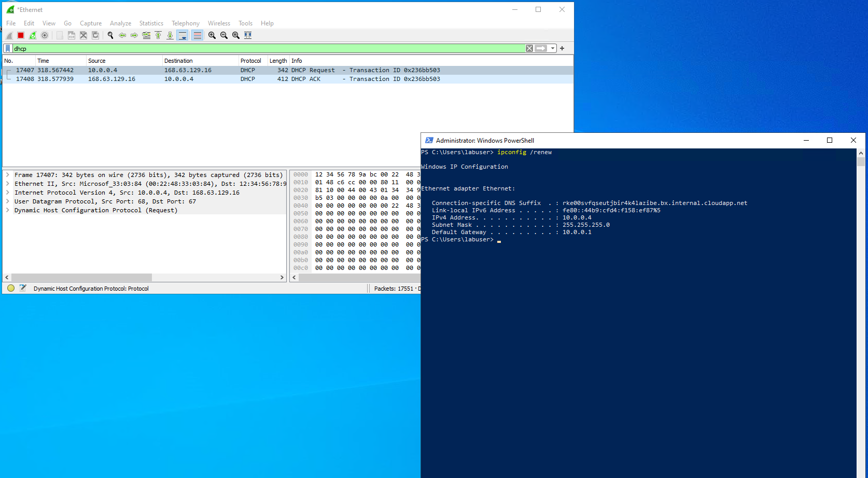Open the display filter history dropdown

(x=553, y=48)
